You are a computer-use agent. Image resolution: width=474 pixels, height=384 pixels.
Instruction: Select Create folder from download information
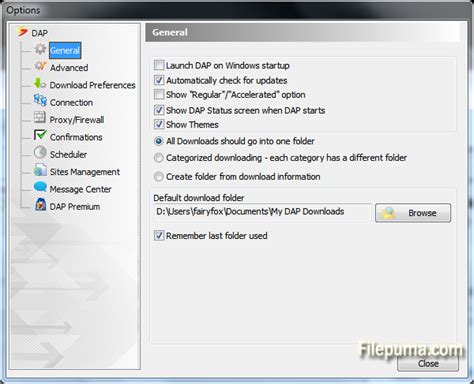coord(159,176)
